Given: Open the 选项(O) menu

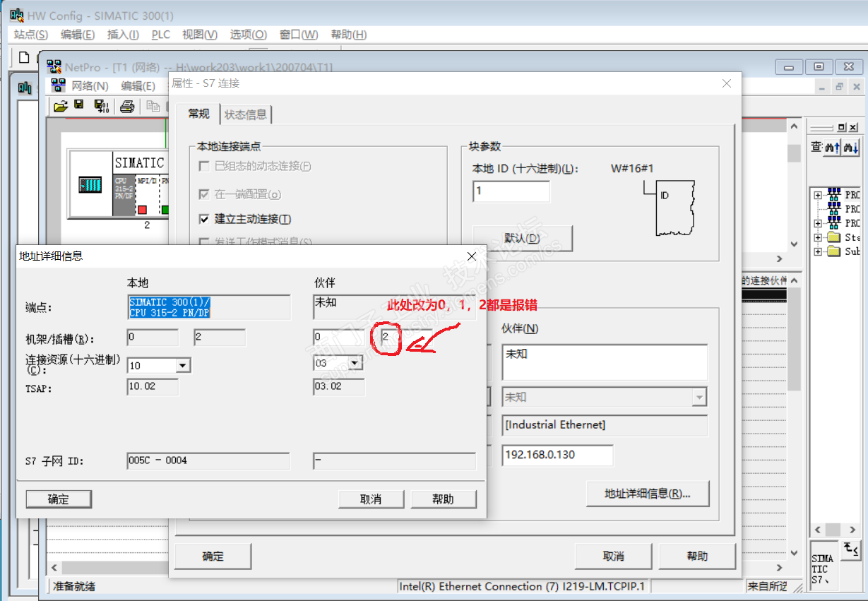Looking at the screenshot, I should tap(248, 35).
